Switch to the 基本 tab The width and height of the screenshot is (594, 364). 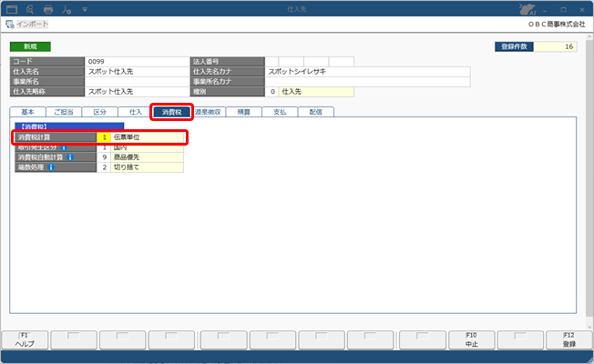coord(27,112)
